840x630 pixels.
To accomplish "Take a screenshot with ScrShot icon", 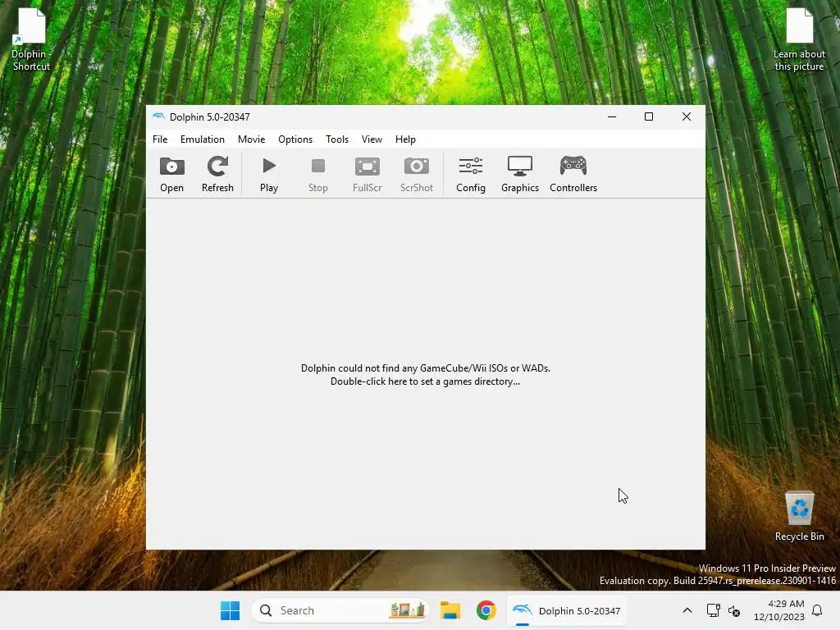I will 416,174.
